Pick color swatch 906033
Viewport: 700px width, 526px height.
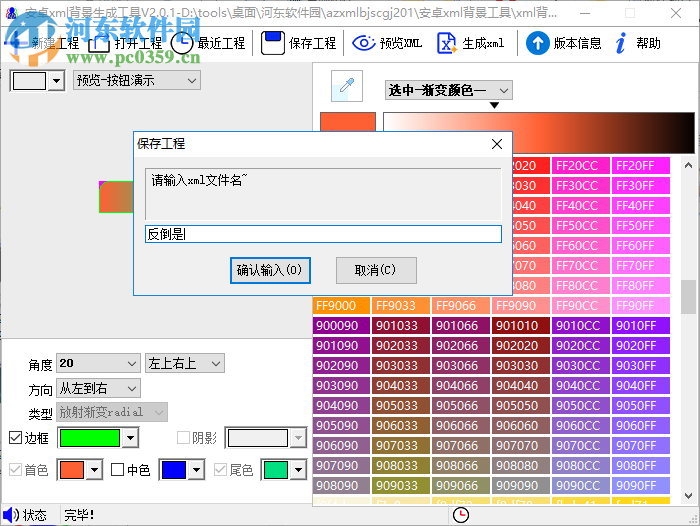[x=400, y=426]
